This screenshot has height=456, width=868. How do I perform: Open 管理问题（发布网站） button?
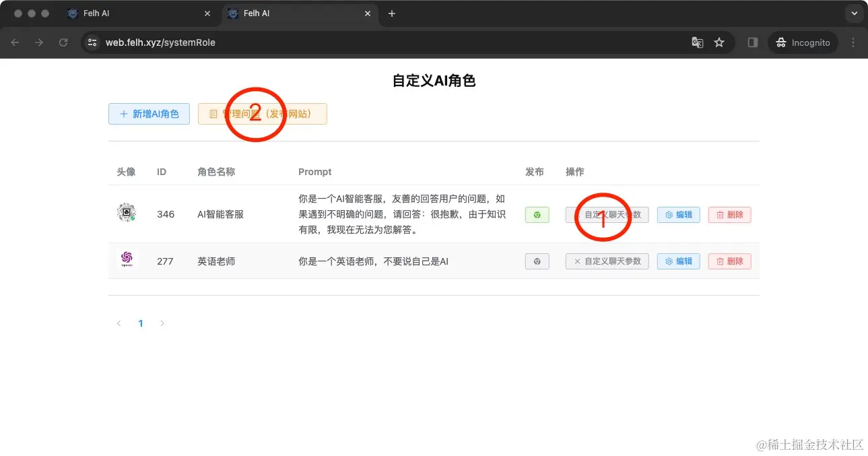(263, 114)
